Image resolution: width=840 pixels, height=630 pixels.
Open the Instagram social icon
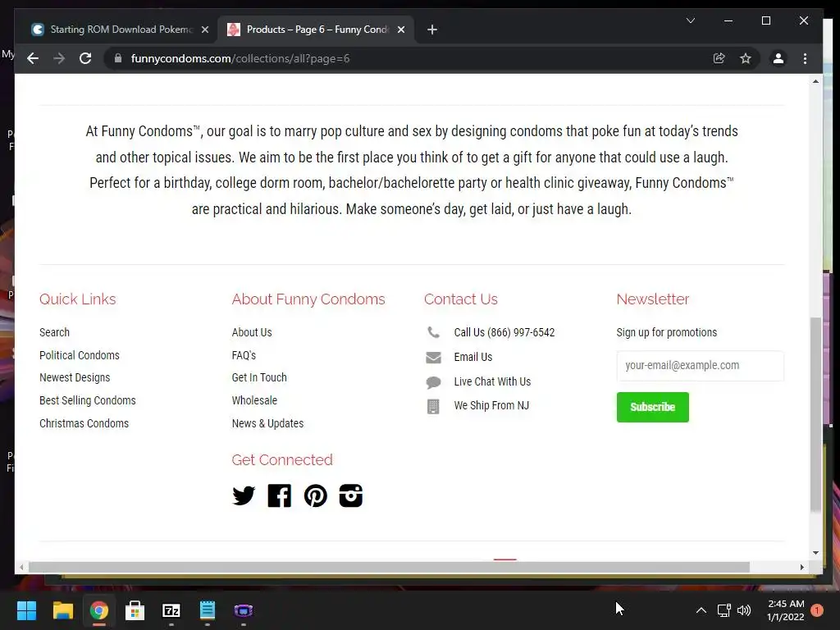click(x=351, y=495)
